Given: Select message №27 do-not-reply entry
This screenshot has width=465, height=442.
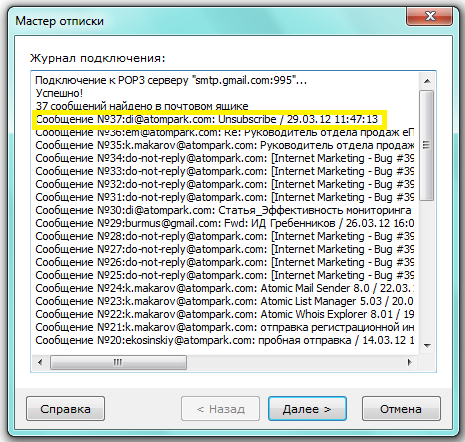Looking at the screenshot, I should click(225, 249).
